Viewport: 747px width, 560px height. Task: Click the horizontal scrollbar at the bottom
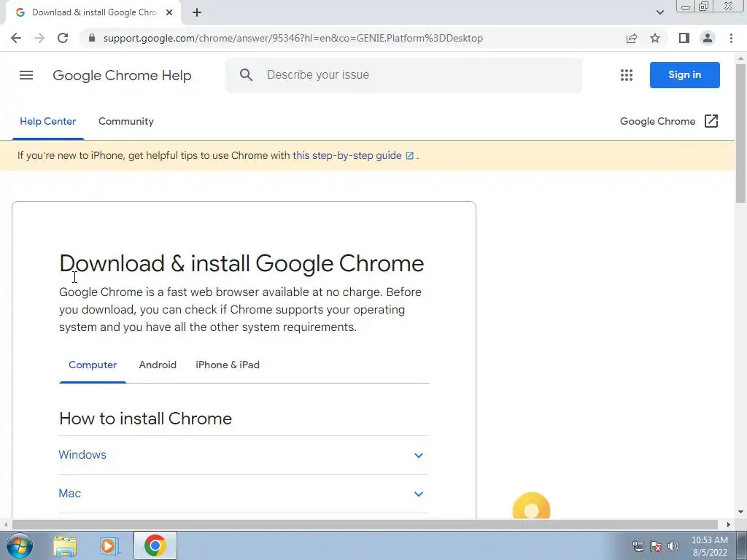365,524
